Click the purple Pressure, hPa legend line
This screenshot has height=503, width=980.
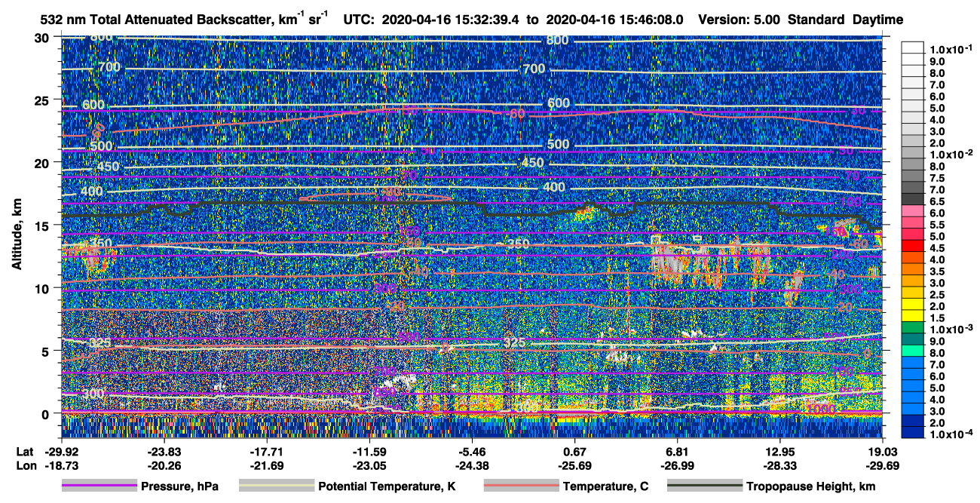pyautogui.click(x=99, y=486)
